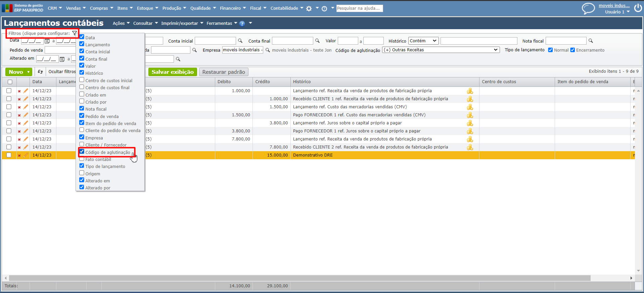Edit the Lançamento ref. Custo das mercadorias row
644x293 pixels.
(x=26, y=107)
